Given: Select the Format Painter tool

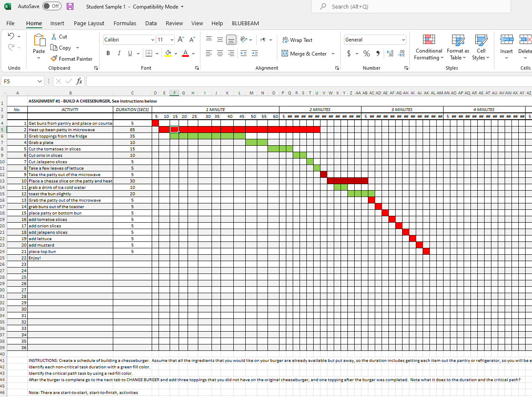Looking at the screenshot, I should tap(71, 59).
